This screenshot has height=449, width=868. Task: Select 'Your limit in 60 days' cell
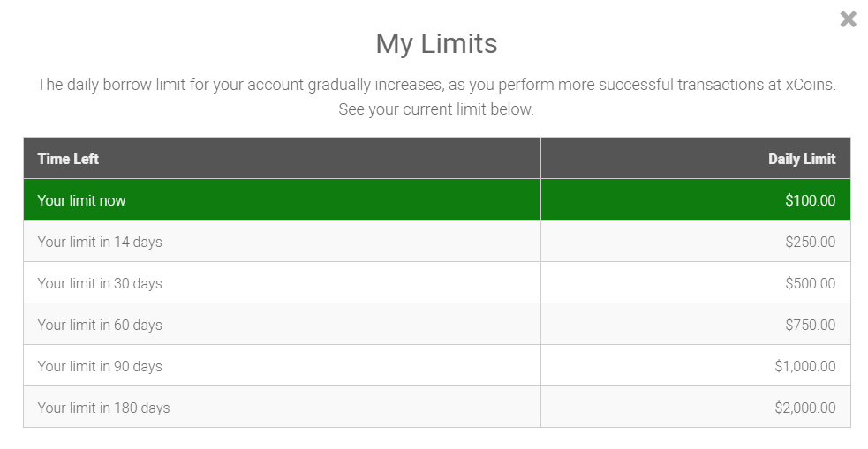coord(100,325)
